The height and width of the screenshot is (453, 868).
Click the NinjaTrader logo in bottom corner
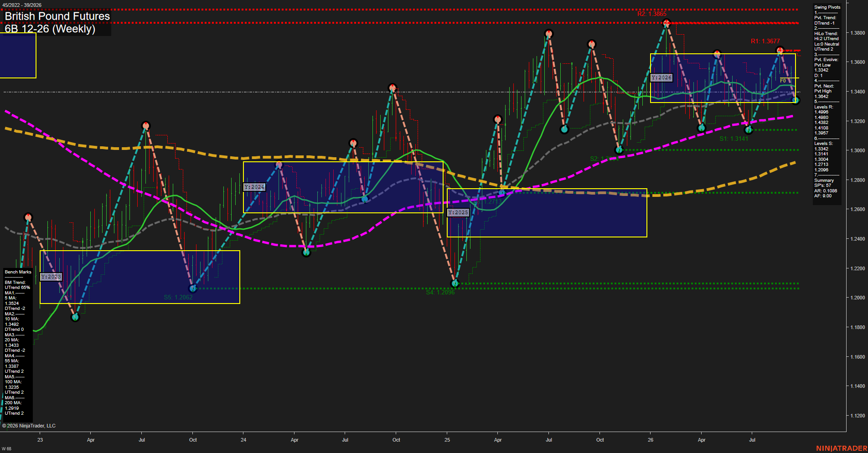[x=841, y=448]
